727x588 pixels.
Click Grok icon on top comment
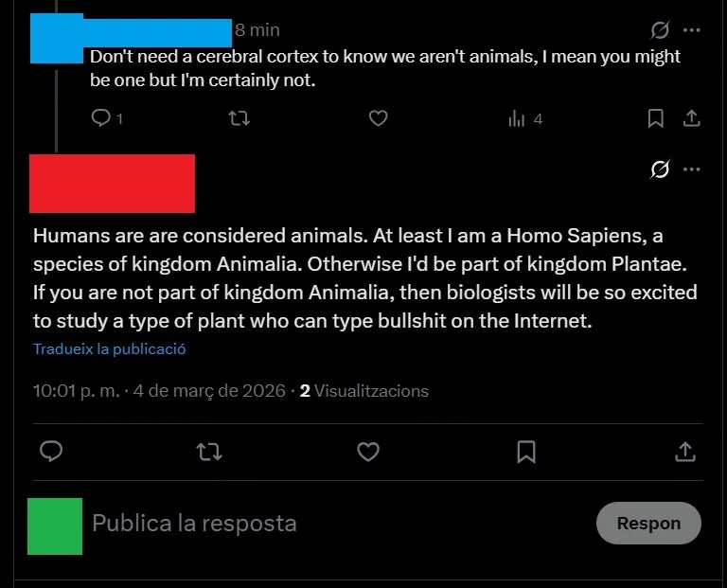tap(661, 29)
